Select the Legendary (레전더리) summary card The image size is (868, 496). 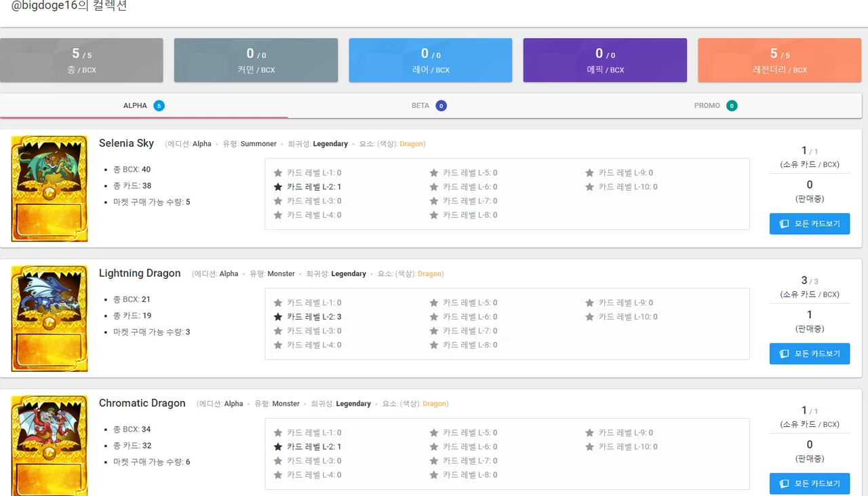[x=780, y=60]
